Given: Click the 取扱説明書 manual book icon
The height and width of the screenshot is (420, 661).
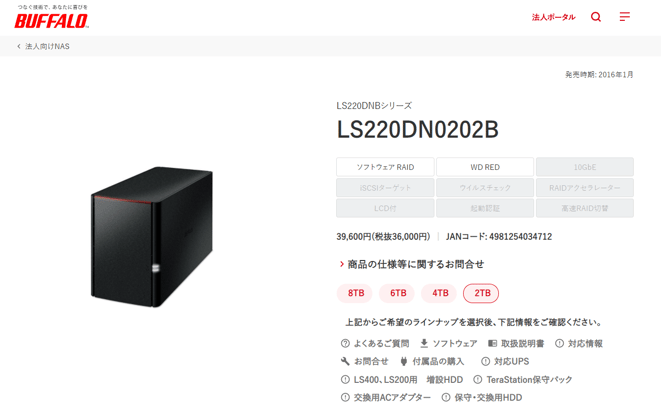Looking at the screenshot, I should click(x=492, y=343).
